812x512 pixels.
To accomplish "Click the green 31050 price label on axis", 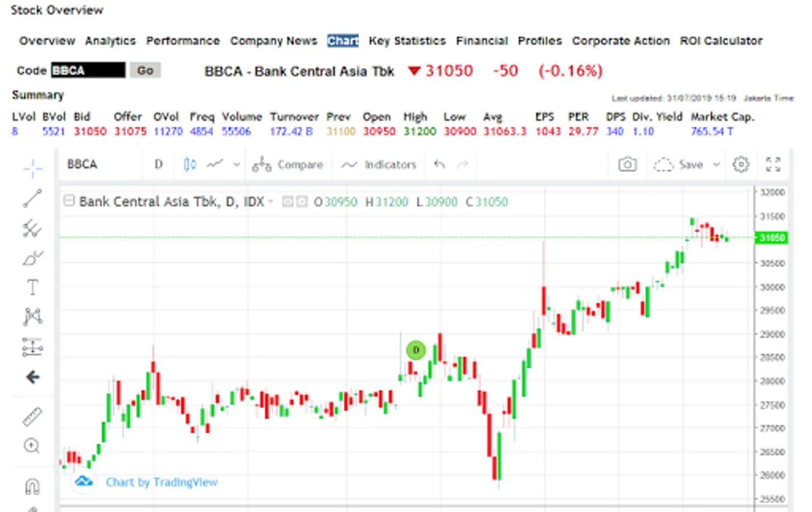I will point(772,238).
